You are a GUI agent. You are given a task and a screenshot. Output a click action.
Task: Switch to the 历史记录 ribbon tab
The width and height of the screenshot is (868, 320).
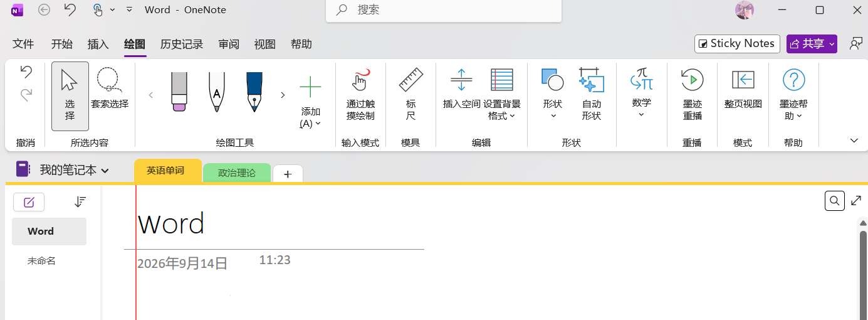click(182, 44)
